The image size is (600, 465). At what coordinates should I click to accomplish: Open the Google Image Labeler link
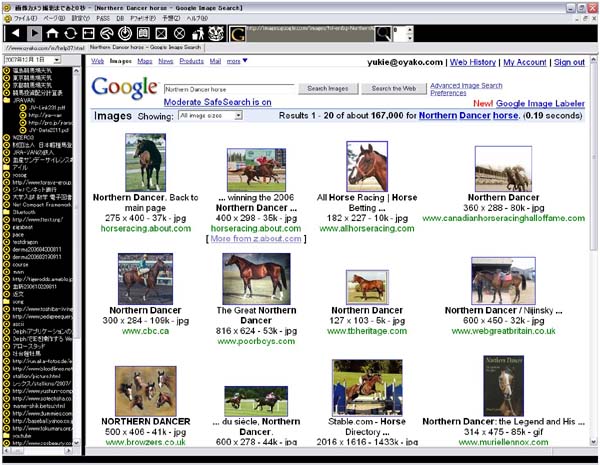click(x=540, y=103)
